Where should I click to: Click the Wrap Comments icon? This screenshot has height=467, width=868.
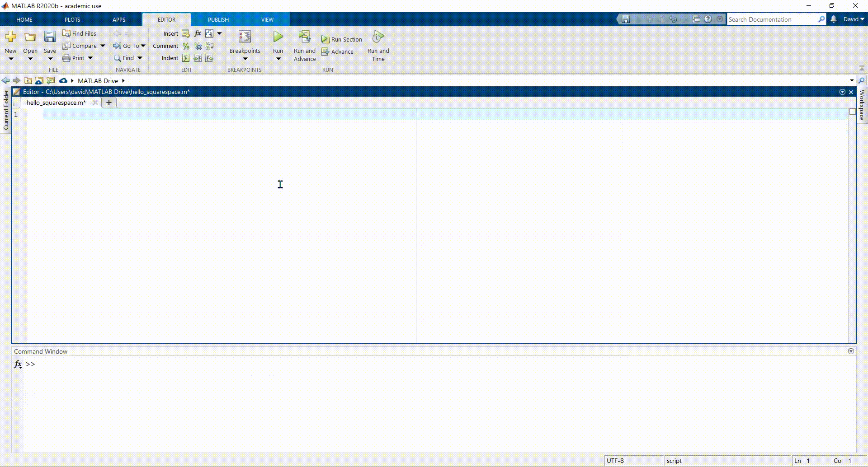pyautogui.click(x=209, y=46)
